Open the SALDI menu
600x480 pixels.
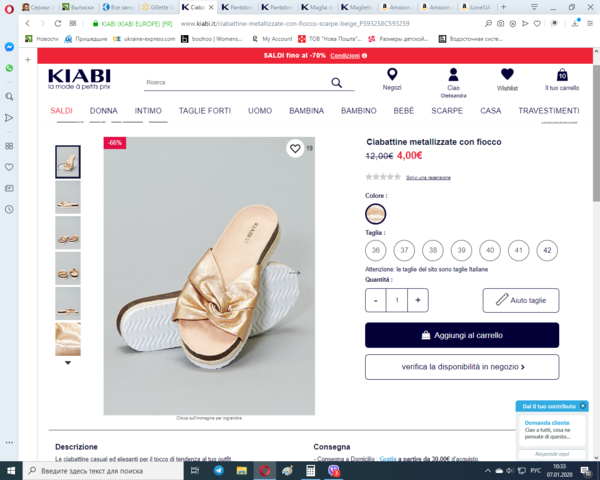pos(61,111)
